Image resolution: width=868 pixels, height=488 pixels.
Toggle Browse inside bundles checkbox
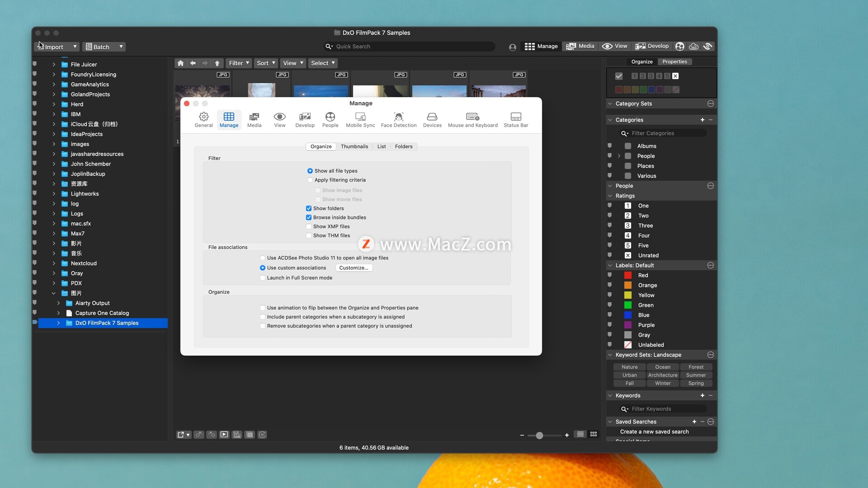[x=309, y=217]
